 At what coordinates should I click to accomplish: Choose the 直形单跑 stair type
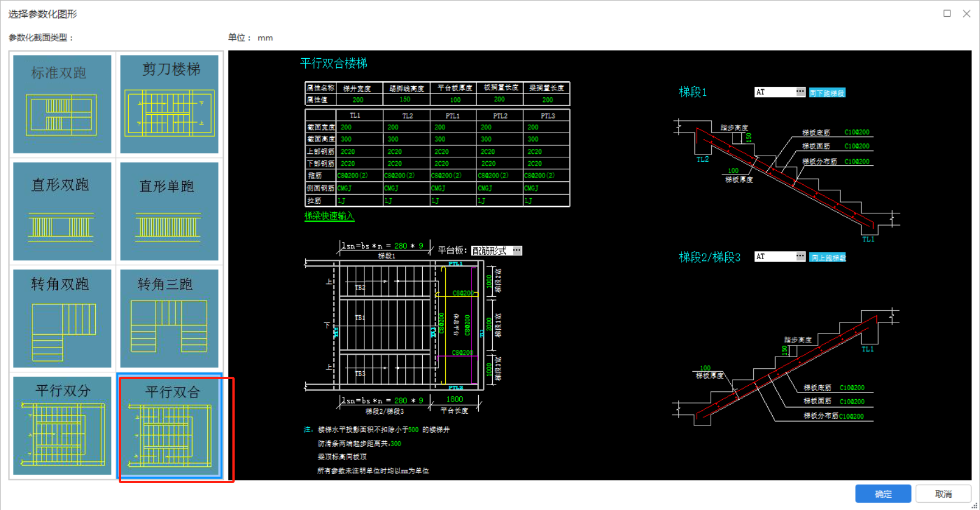(x=169, y=212)
